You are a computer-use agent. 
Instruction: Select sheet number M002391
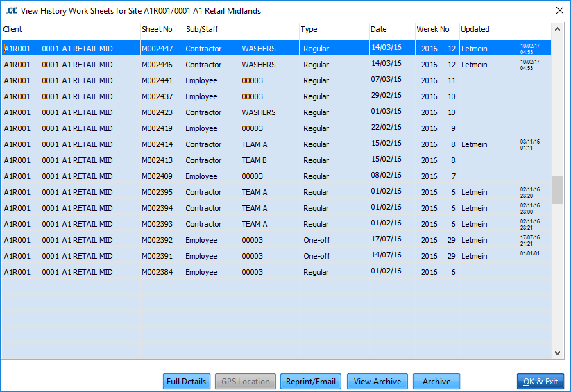tap(157, 256)
